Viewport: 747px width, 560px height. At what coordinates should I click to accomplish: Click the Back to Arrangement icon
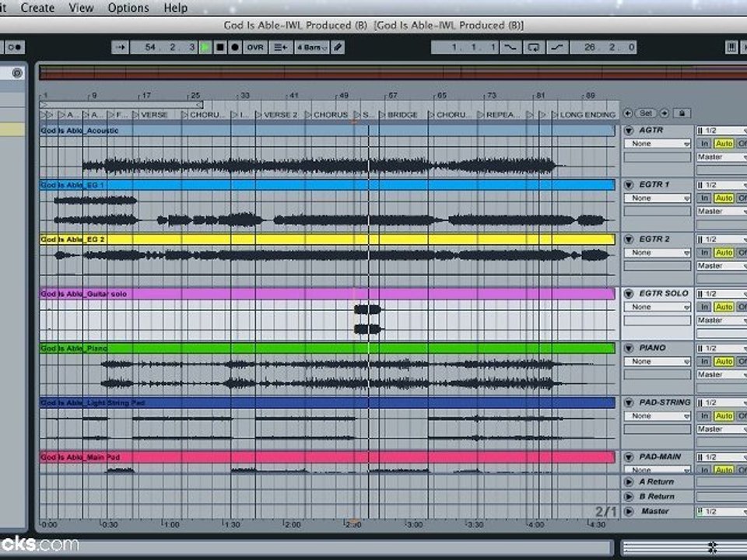tap(281, 47)
